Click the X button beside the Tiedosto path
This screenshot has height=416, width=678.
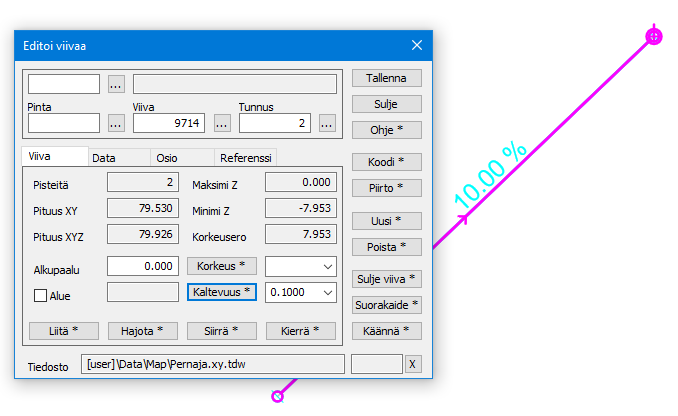[x=413, y=364]
